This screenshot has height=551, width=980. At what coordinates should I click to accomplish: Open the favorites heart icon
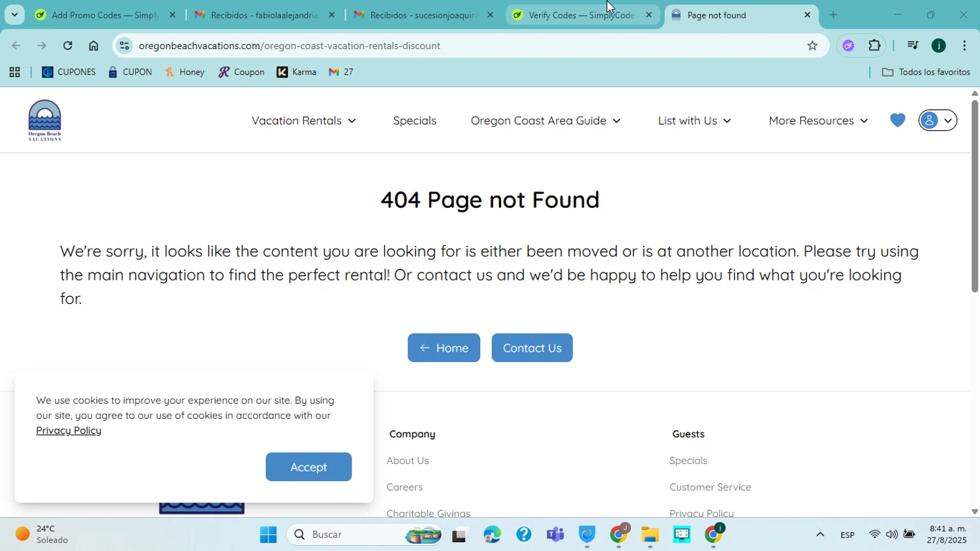(898, 120)
